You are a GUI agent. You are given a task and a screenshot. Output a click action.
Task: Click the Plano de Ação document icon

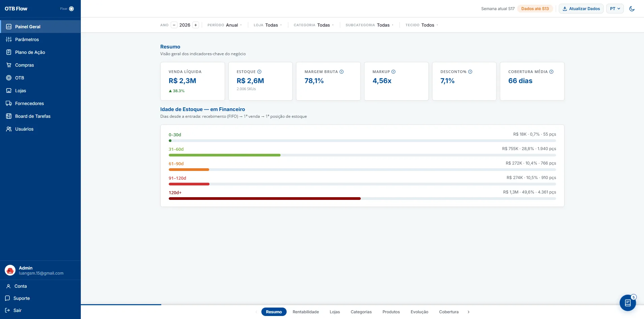[x=9, y=52]
